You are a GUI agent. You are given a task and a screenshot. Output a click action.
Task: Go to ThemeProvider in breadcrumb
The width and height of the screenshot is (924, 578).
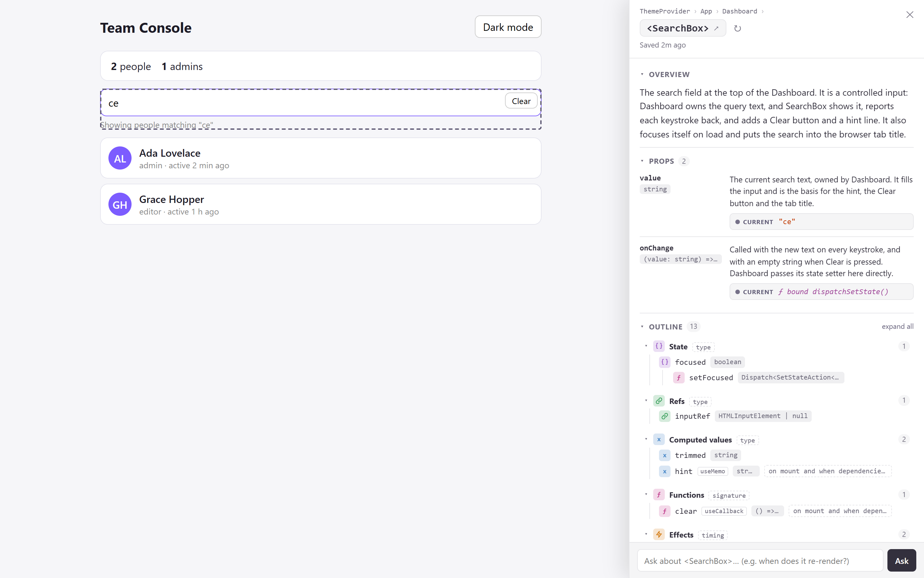coord(665,11)
